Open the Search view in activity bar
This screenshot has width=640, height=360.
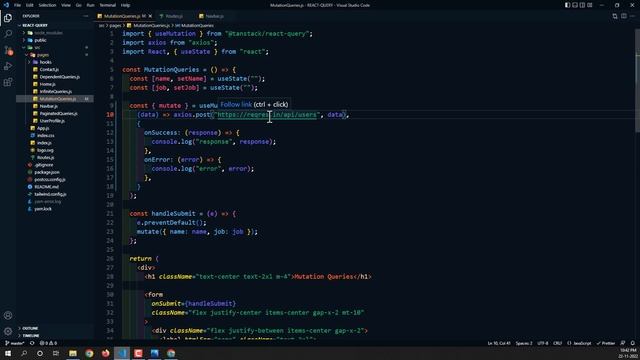8,34
